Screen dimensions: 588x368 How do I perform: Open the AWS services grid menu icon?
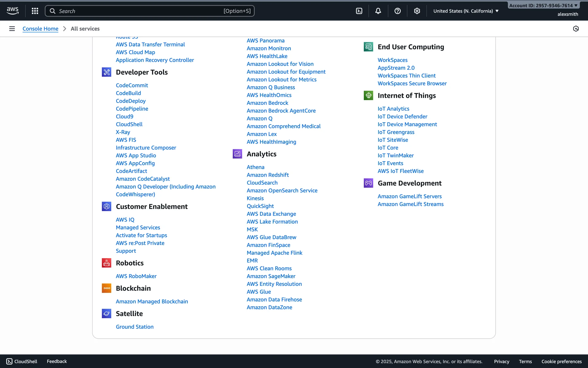point(35,11)
